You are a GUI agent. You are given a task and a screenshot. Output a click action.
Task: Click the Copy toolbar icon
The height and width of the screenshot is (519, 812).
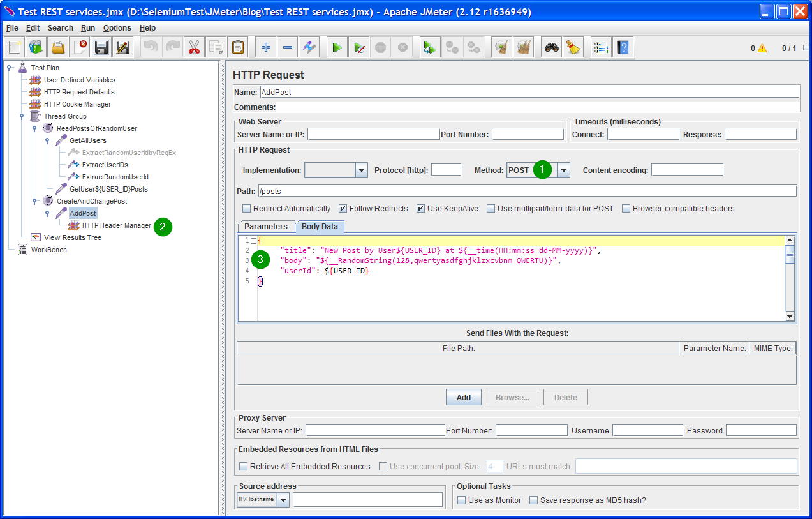(216, 47)
